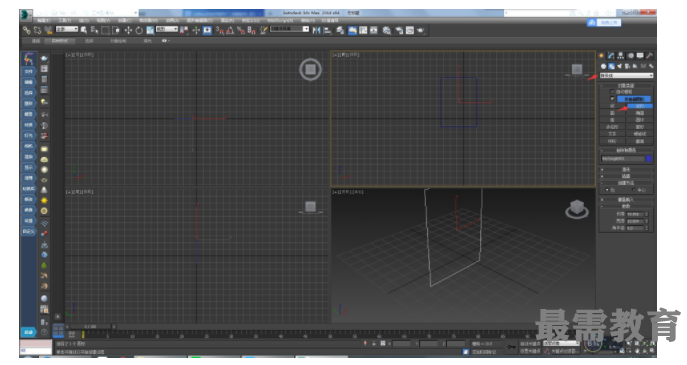Open the Material Editor
Screen dimensions: 687x365
(x=386, y=30)
